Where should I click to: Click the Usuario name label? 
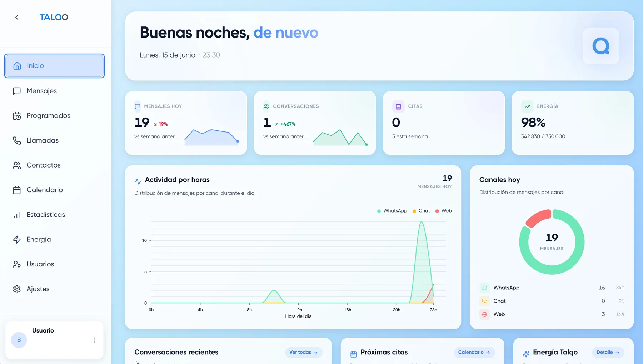(x=43, y=331)
